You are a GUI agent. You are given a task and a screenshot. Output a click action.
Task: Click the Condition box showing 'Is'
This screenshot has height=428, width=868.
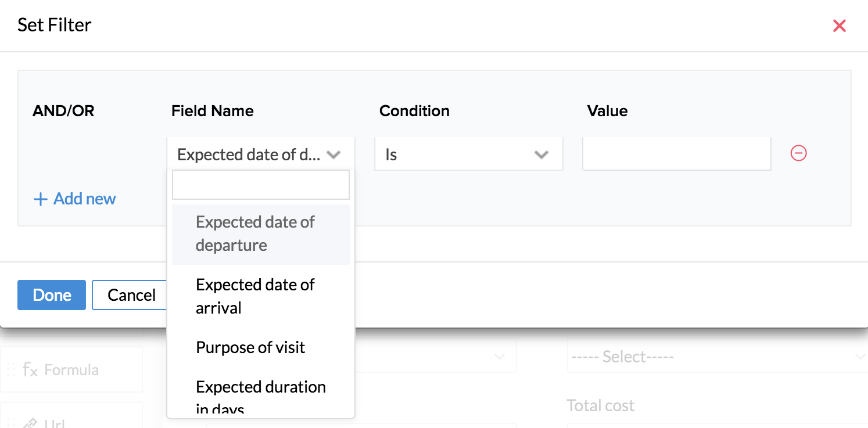coord(459,155)
